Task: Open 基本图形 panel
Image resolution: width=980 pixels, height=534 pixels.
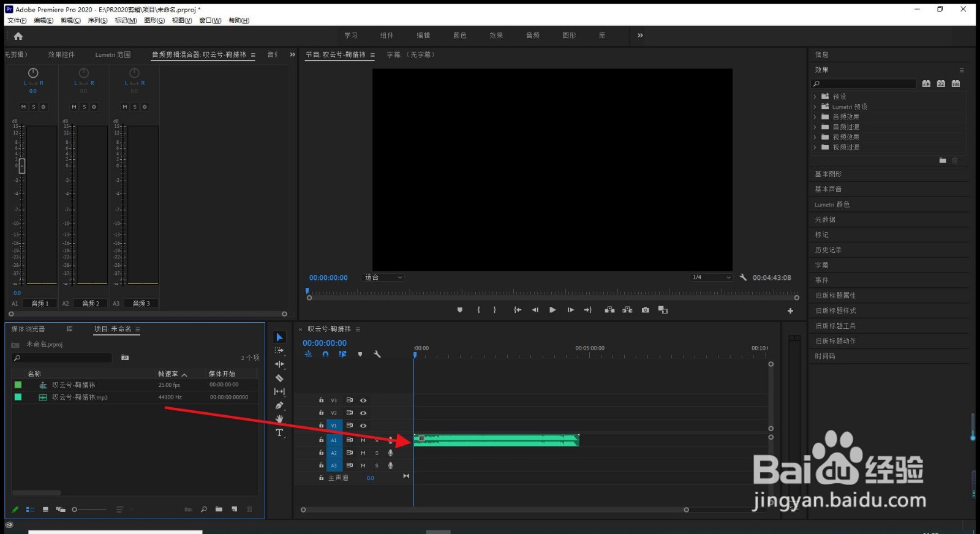Action: click(828, 174)
